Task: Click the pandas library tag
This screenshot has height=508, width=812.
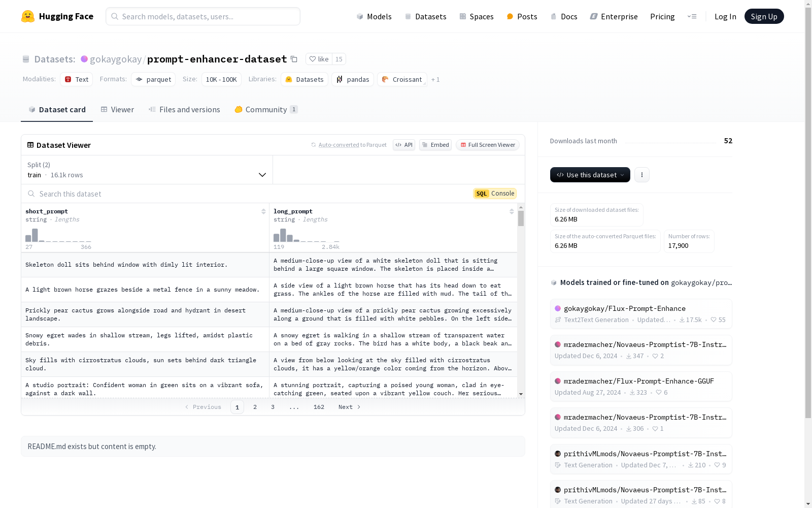Action: click(353, 79)
